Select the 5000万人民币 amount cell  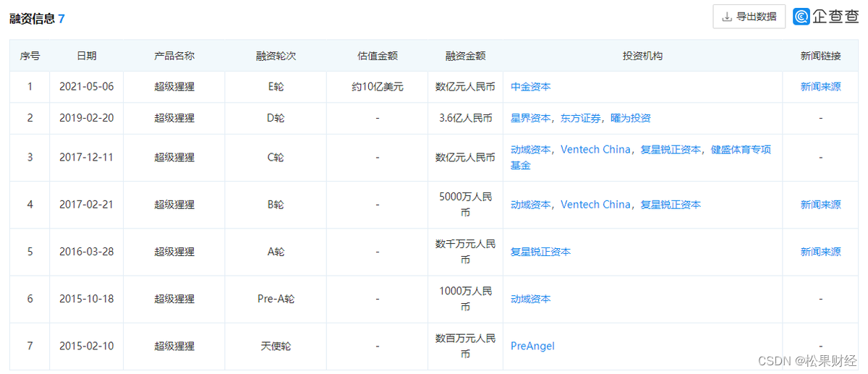(x=465, y=205)
